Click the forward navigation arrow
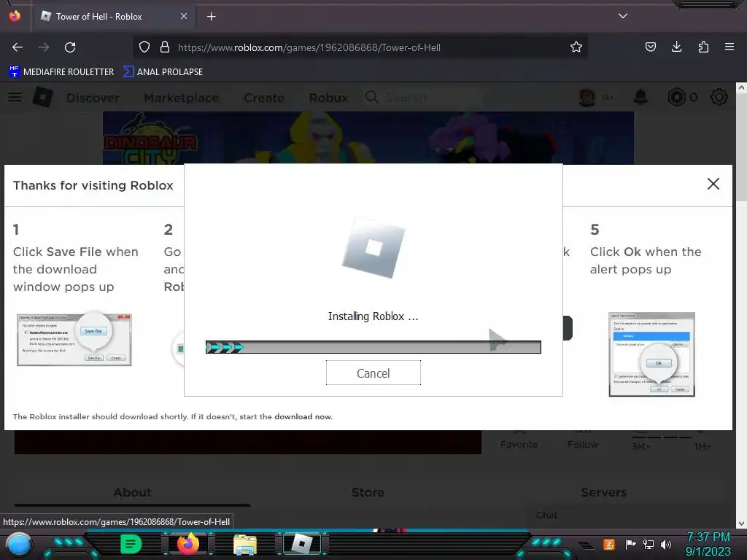 44,47
